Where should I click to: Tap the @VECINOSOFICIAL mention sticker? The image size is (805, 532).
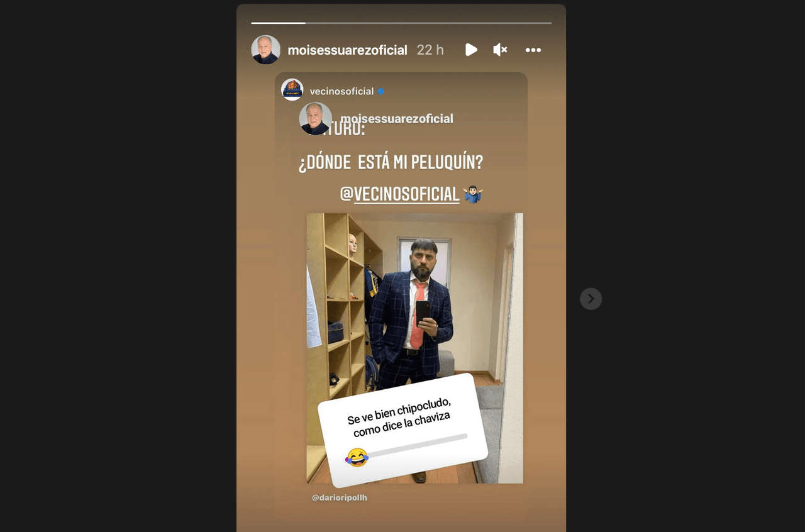tap(400, 194)
